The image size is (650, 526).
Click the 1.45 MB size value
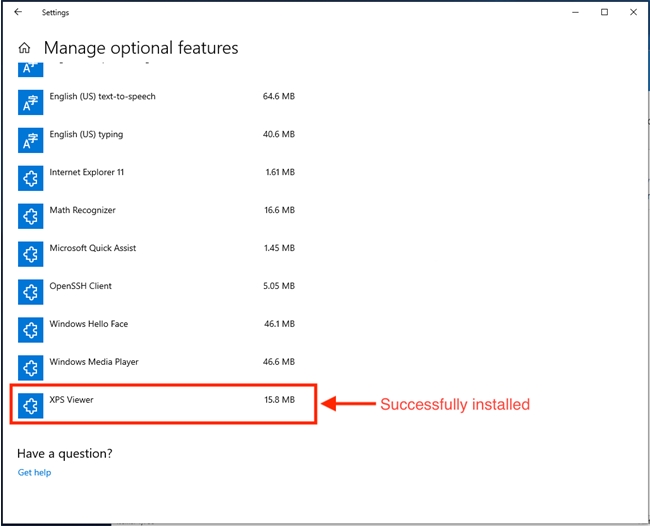(x=279, y=248)
